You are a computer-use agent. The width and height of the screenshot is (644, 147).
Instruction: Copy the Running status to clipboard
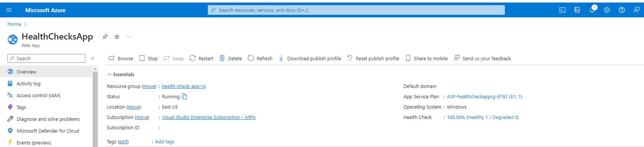pos(185,97)
